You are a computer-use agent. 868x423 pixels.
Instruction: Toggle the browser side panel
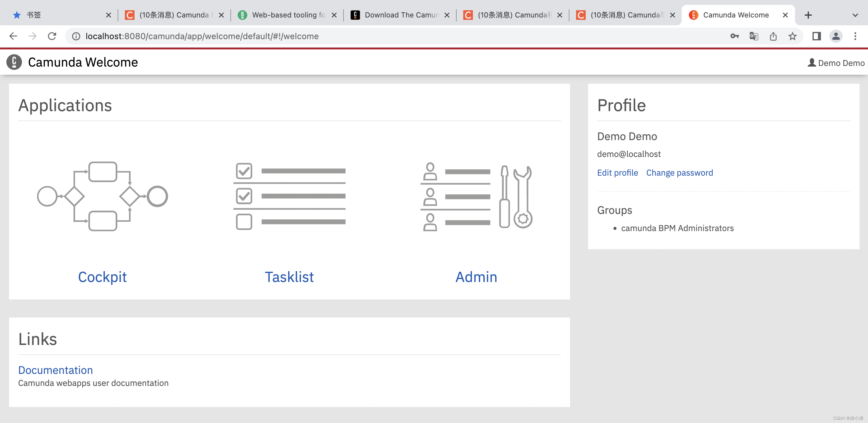(816, 36)
